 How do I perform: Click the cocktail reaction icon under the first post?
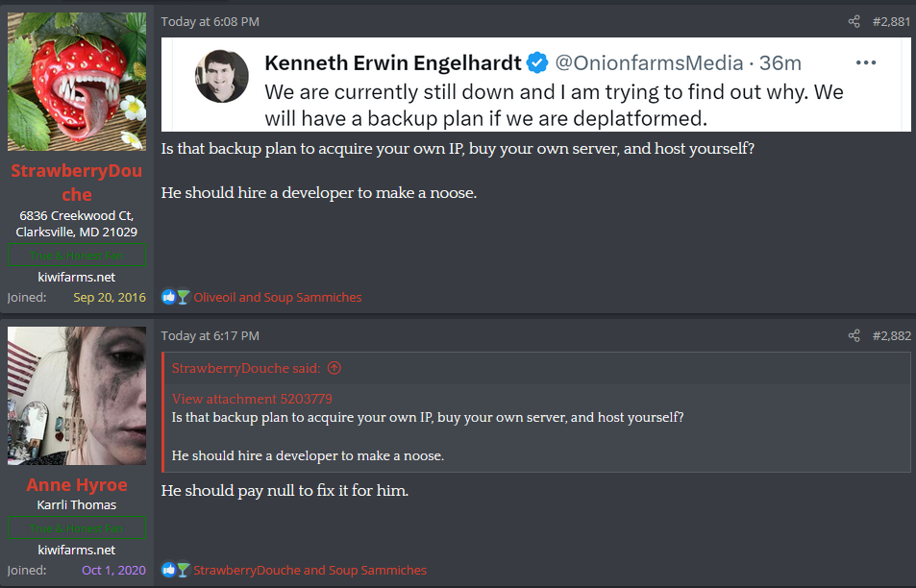[183, 298]
